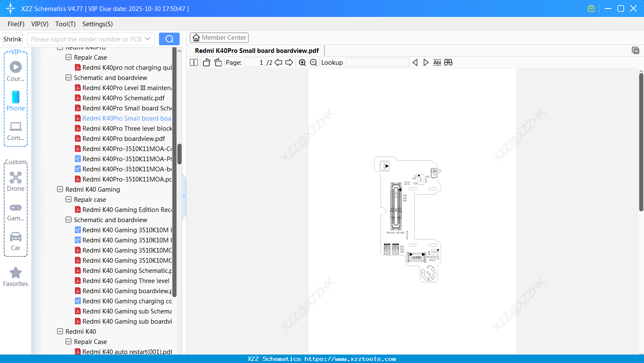Zoom in on the boardview
Image resolution: width=644 pixels, height=363 pixels.
302,63
